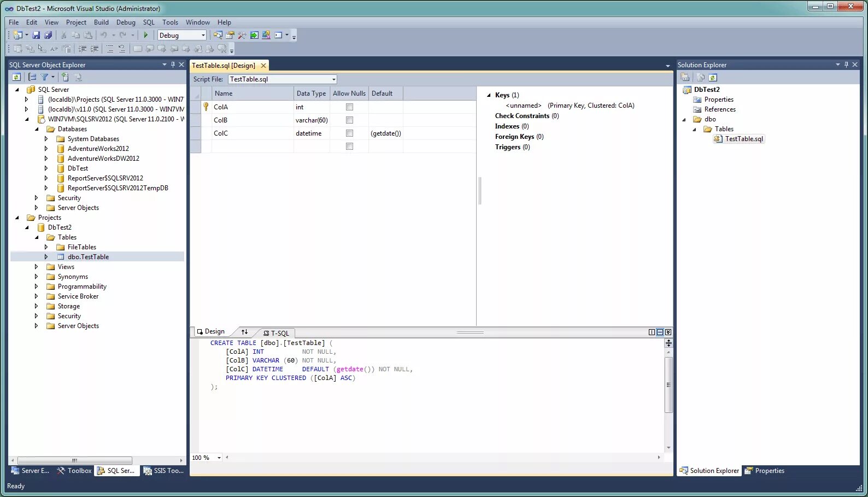Click the Save All toolbar icon
Screen dimensions: 868x497
tap(48, 35)
